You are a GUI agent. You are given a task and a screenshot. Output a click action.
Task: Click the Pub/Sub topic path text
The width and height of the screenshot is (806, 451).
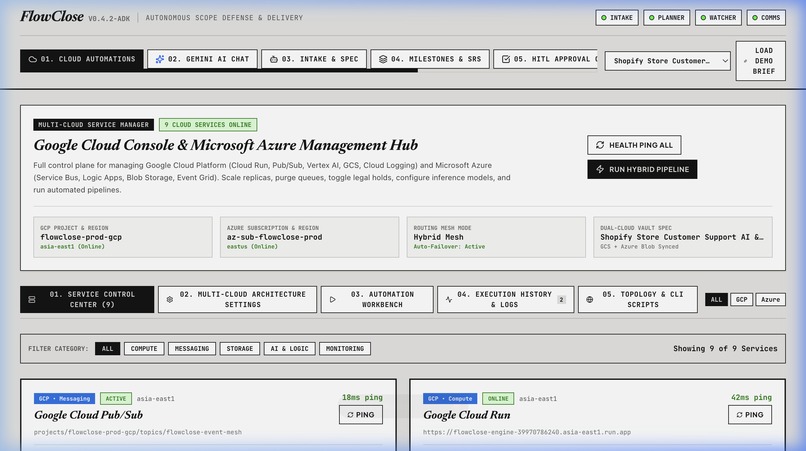tap(138, 432)
